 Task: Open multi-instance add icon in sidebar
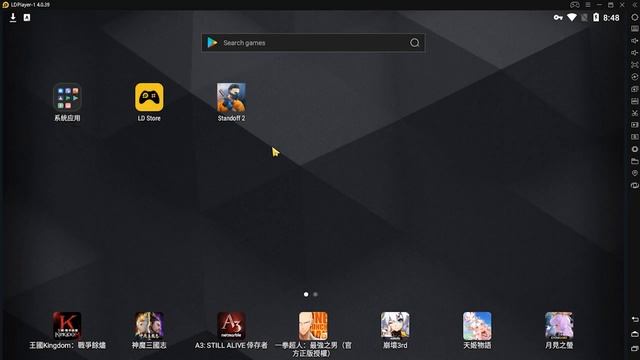pyautogui.click(x=635, y=89)
